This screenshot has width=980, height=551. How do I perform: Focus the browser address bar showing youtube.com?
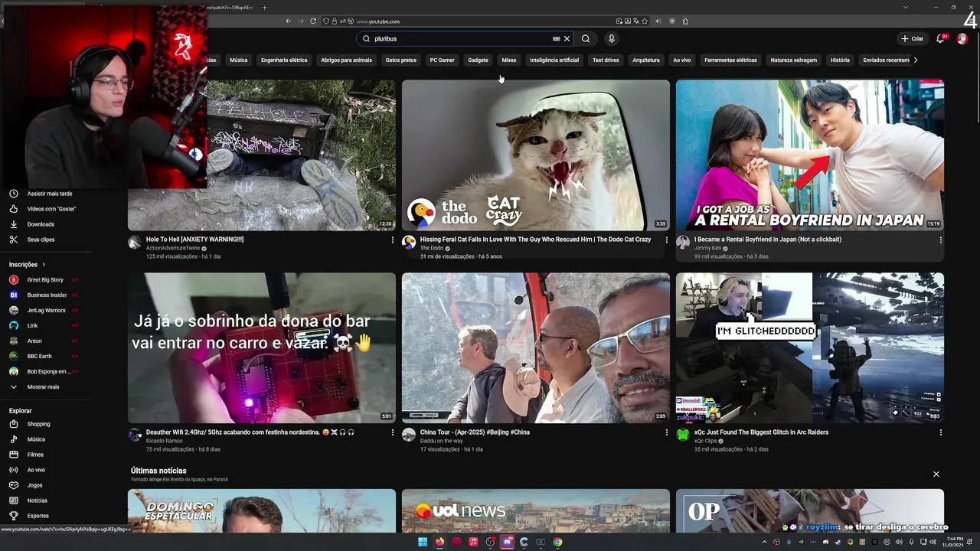(482, 21)
